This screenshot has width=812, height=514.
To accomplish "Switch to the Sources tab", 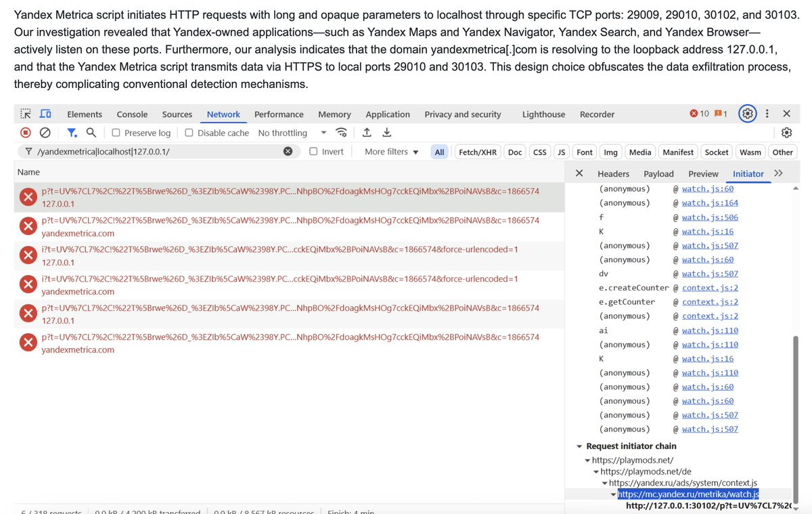I will click(x=177, y=114).
